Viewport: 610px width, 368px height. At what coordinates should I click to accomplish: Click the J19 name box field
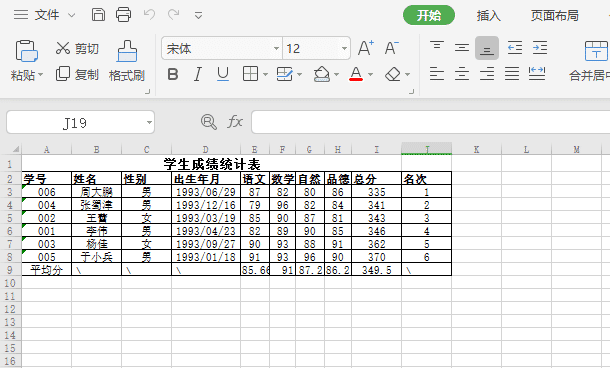point(75,123)
